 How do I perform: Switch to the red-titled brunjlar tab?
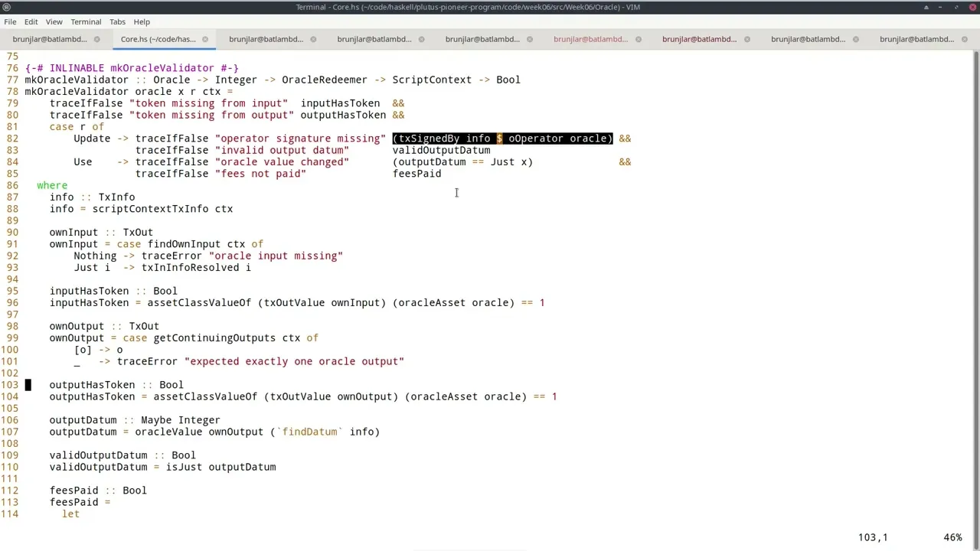tap(590, 39)
